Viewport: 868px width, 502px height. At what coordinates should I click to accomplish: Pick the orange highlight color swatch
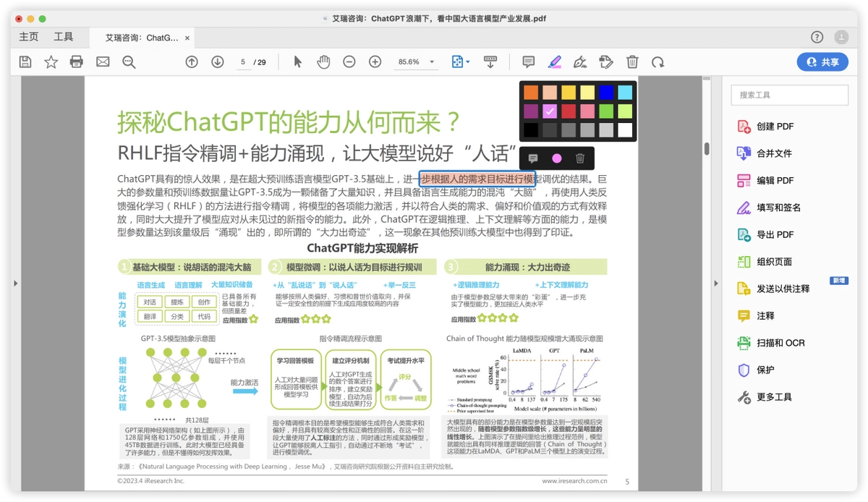531,92
